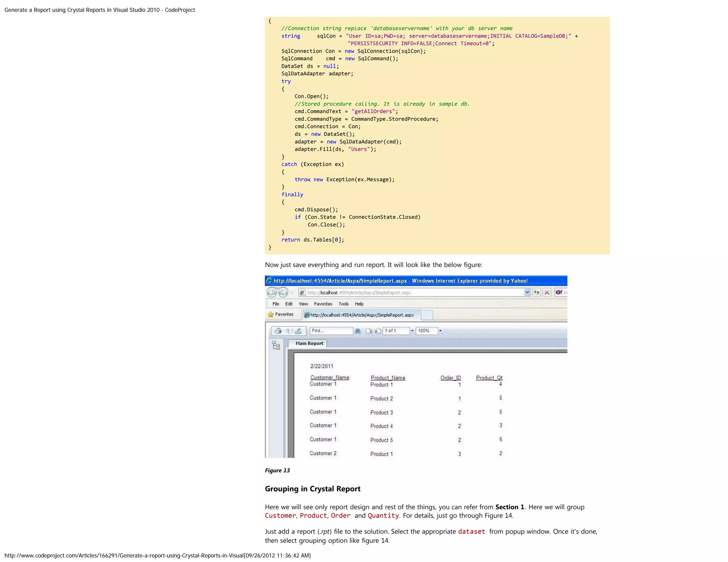Click the Crystal Reports export icon
Viewport: 728px width, 562px height.
(x=298, y=331)
